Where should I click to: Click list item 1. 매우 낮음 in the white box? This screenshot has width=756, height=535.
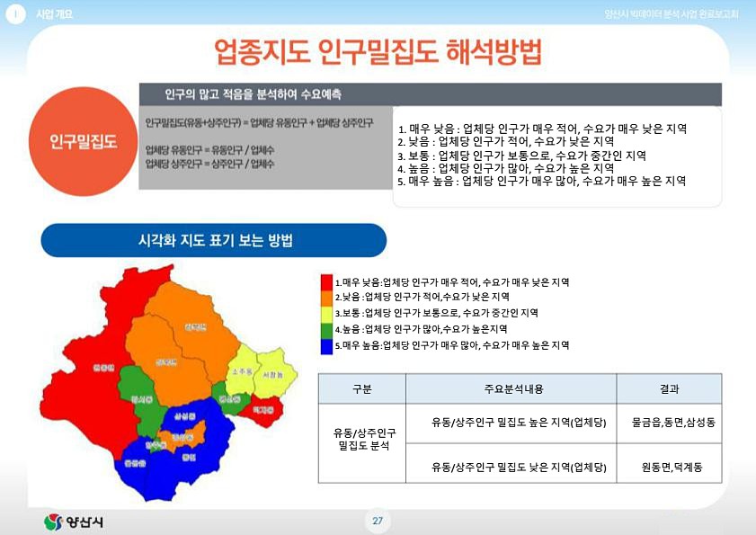tap(542, 129)
